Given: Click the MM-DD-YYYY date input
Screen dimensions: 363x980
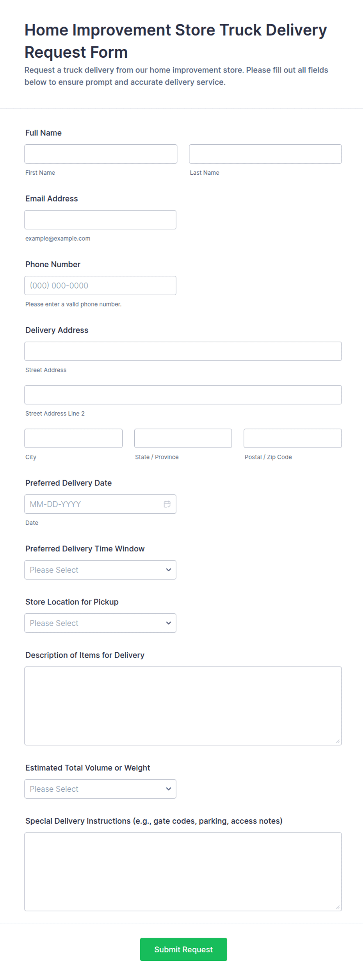Looking at the screenshot, I should point(100,504).
